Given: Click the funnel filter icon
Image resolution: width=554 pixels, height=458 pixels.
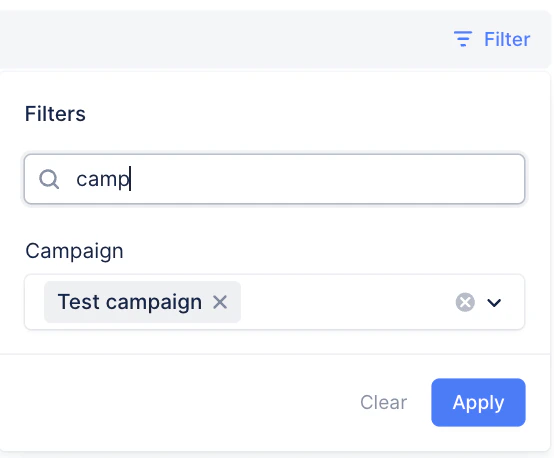Looking at the screenshot, I should (x=463, y=39).
